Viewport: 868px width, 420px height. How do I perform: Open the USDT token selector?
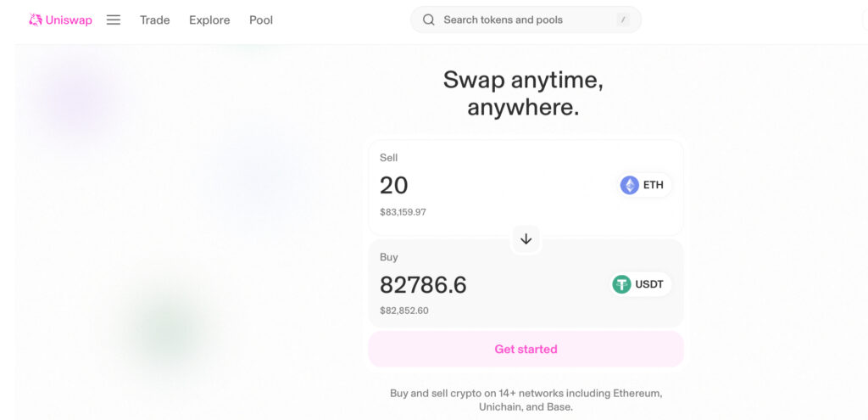[x=641, y=284]
